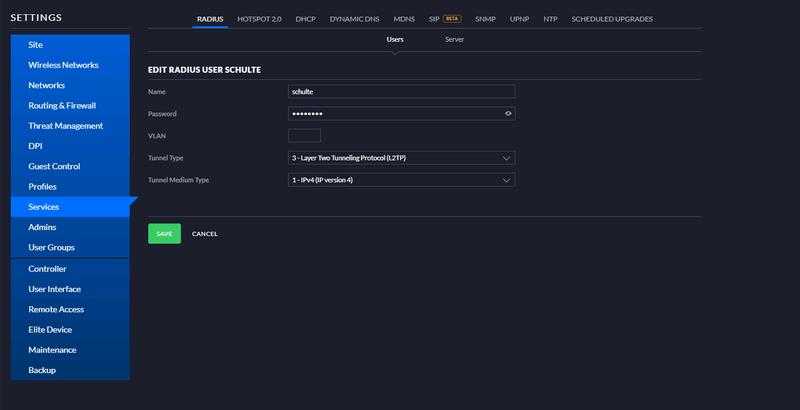Open the NTP tab

[x=551, y=19]
